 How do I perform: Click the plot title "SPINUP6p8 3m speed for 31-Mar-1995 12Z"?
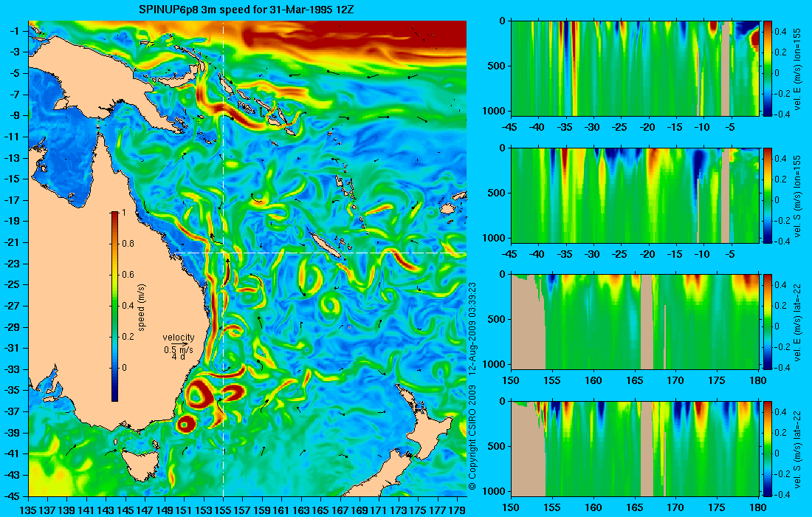(247, 10)
